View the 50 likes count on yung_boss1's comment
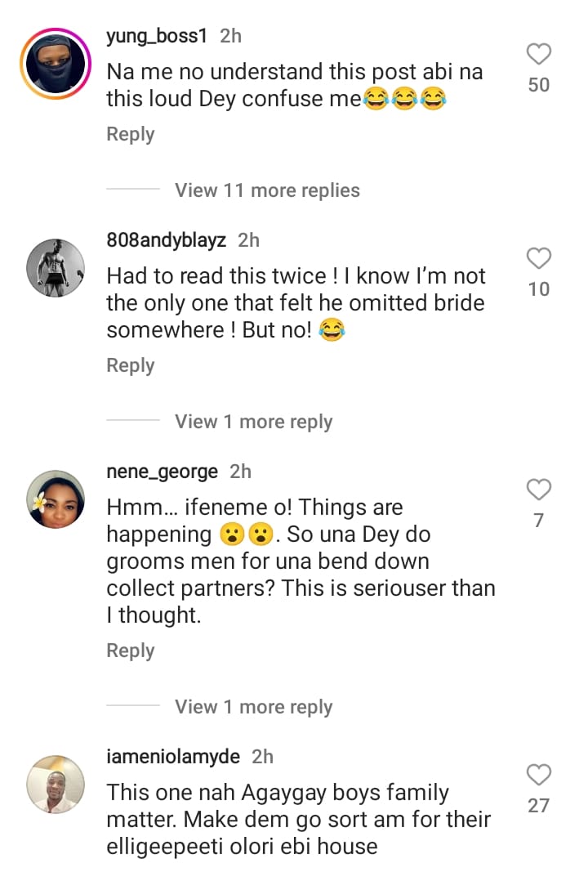 click(x=538, y=84)
